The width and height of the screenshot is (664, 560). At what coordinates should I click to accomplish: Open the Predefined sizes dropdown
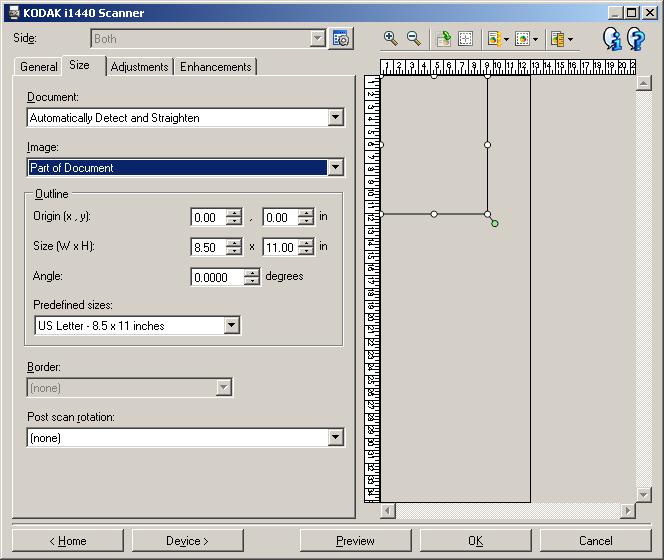click(231, 325)
